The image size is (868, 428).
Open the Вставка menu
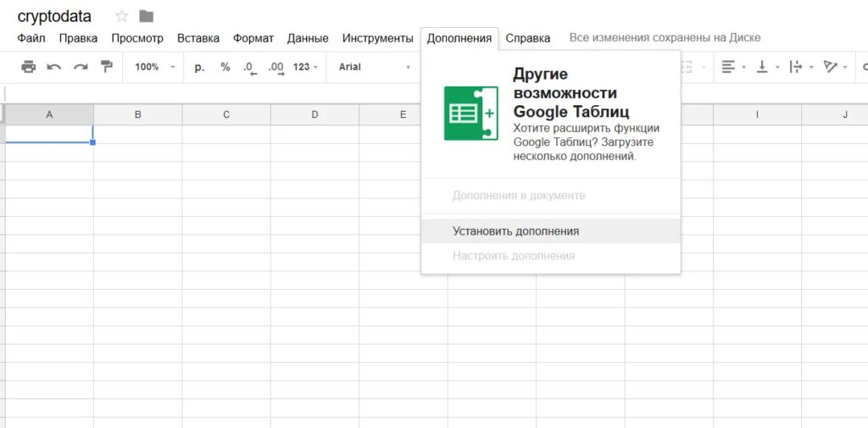tap(198, 38)
